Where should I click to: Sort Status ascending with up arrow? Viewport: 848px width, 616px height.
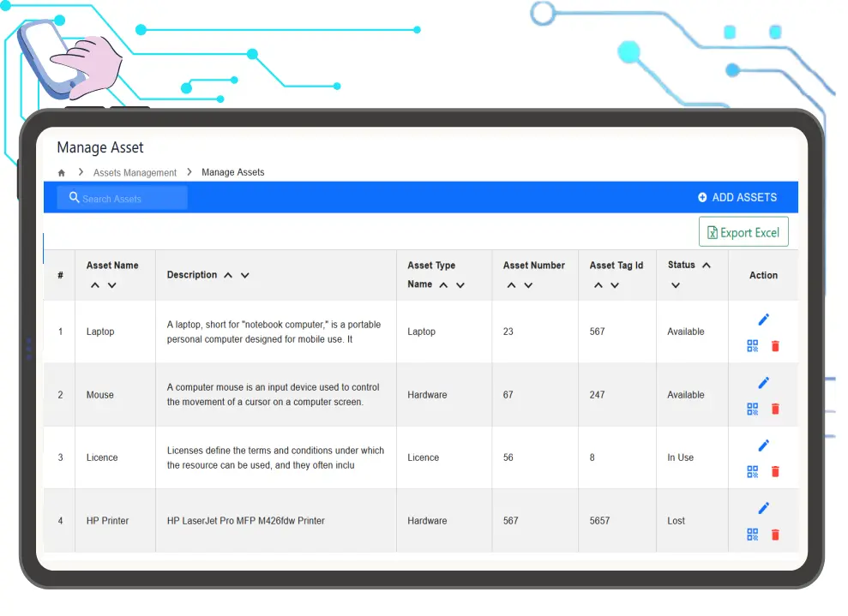707,265
